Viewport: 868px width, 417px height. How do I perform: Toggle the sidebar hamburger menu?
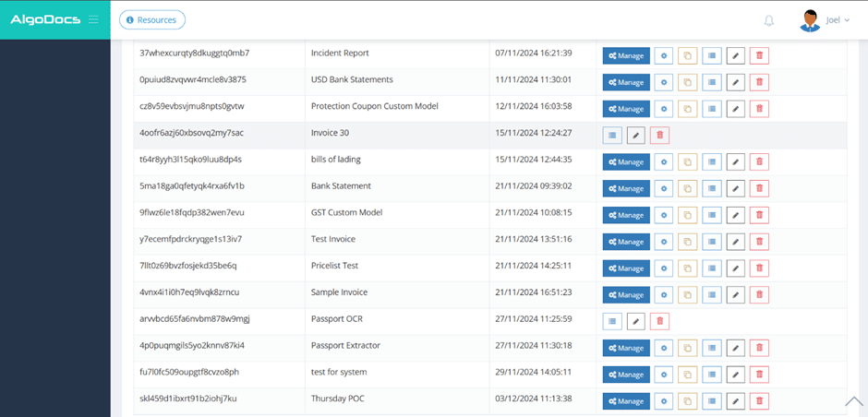coord(93,19)
